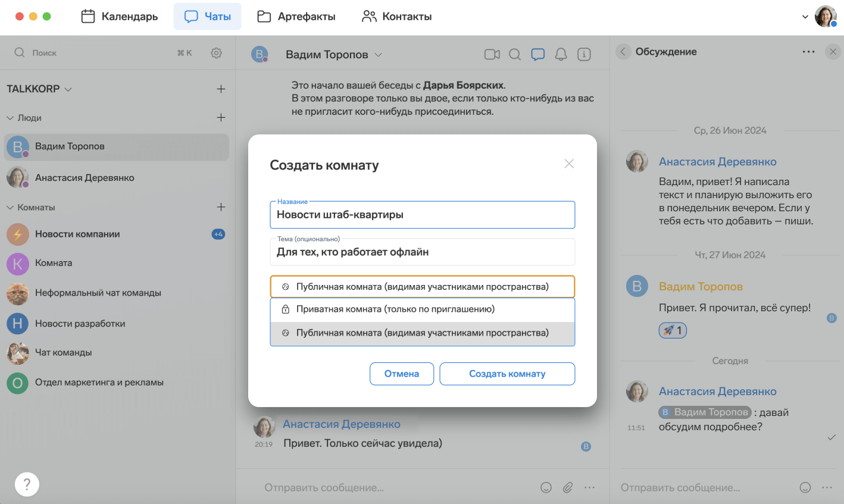Image resolution: width=844 pixels, height=504 pixels.
Task: Close the Создать комнату dialog
Action: point(569,164)
